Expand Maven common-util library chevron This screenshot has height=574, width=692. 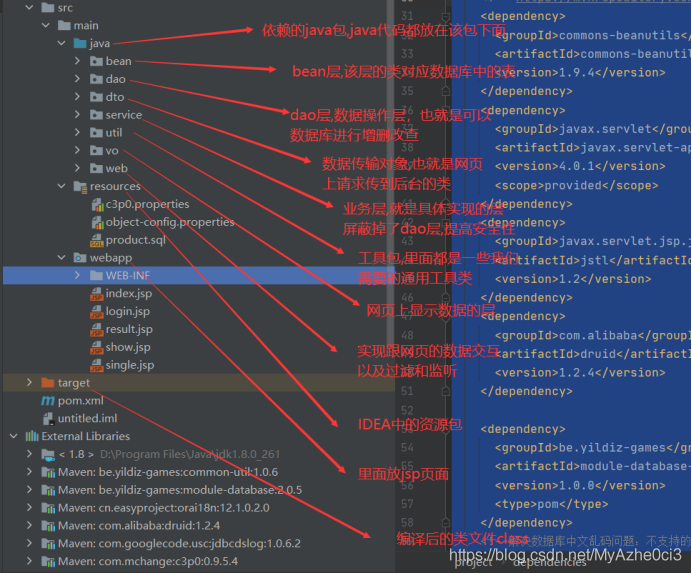pyautogui.click(x=29, y=472)
